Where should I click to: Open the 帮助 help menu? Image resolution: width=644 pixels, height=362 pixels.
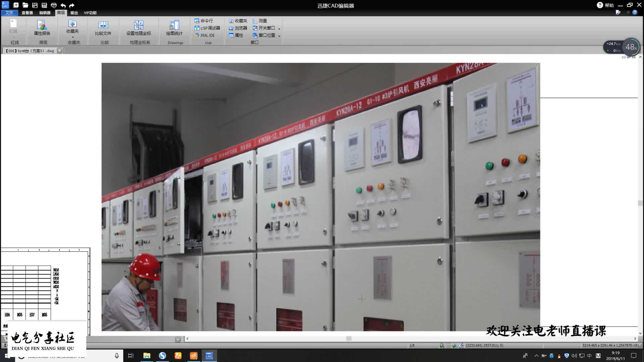(605, 5)
